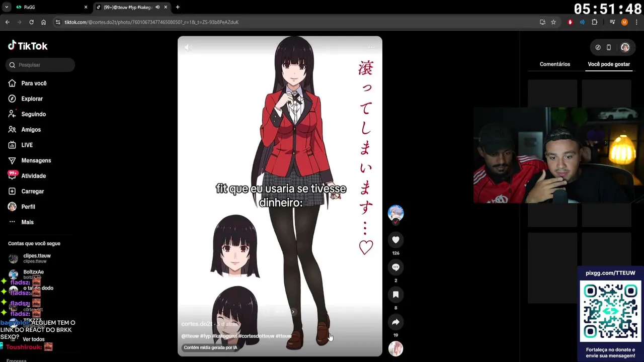The height and width of the screenshot is (362, 644).
Task: Open the red hand ad-blocker extension
Action: click(x=570, y=22)
